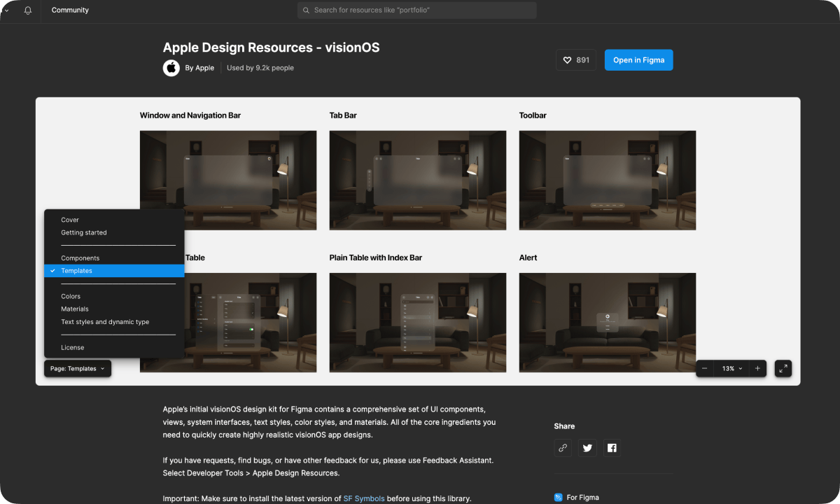
Task: Open the notifications bell
Action: (x=28, y=10)
